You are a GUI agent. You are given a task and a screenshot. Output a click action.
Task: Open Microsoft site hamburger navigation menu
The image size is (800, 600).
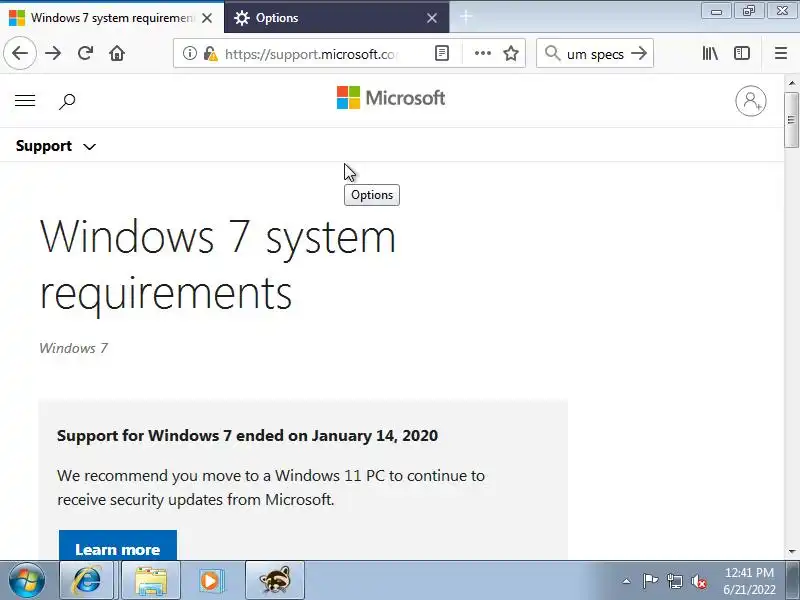[25, 101]
